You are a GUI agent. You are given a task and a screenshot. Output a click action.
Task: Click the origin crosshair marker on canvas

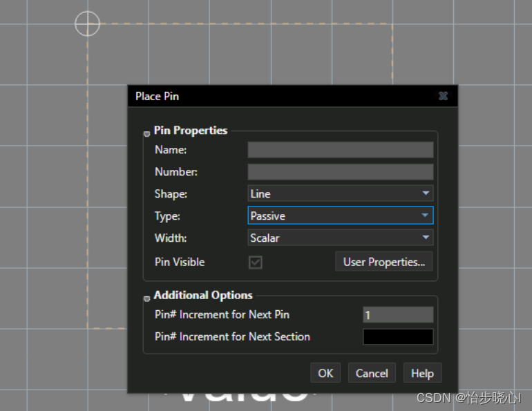(87, 23)
